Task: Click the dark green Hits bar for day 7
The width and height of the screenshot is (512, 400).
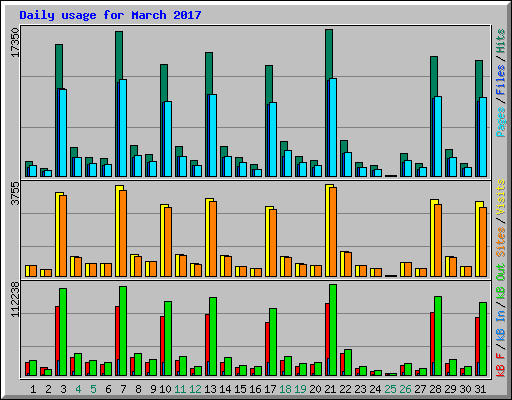Action: pyautogui.click(x=119, y=56)
